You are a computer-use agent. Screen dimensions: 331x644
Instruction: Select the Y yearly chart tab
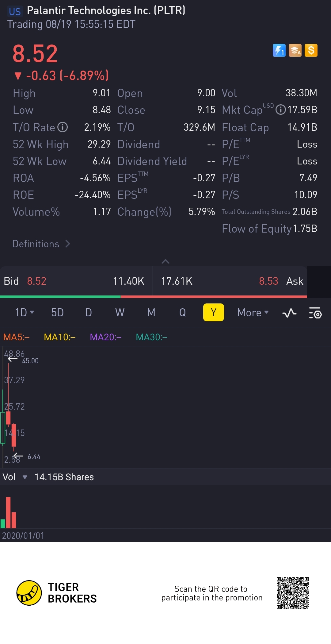(x=213, y=313)
